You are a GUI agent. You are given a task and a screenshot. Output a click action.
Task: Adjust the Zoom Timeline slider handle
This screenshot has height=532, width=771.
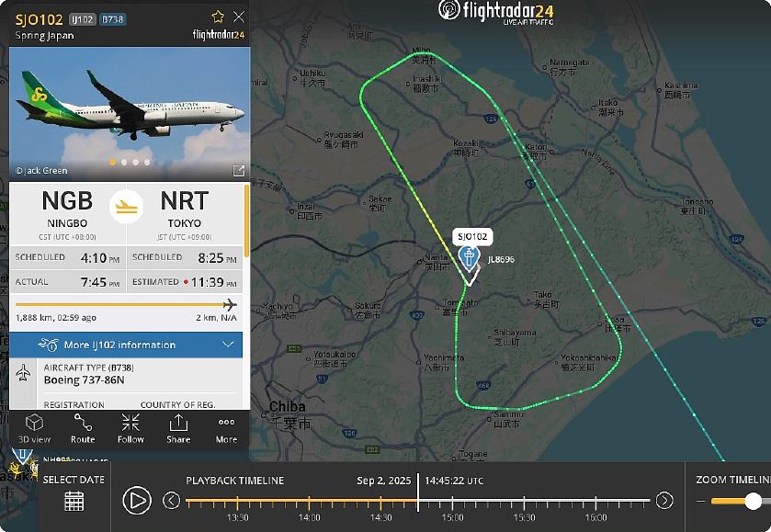click(753, 501)
